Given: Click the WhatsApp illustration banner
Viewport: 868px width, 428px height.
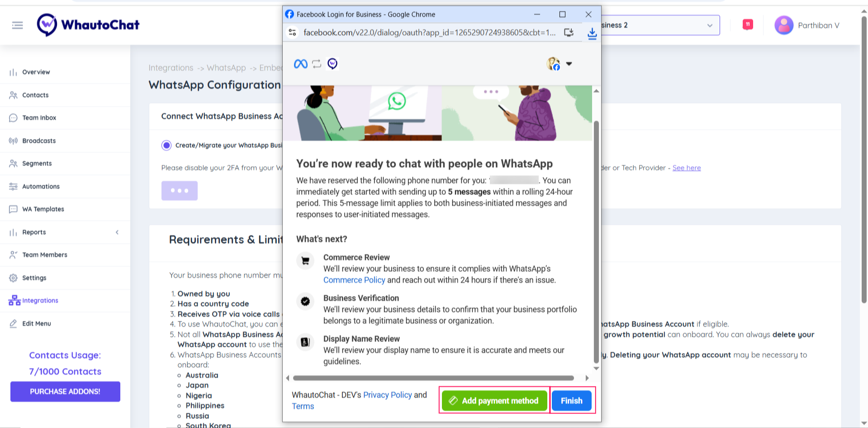Looking at the screenshot, I should pyautogui.click(x=437, y=113).
